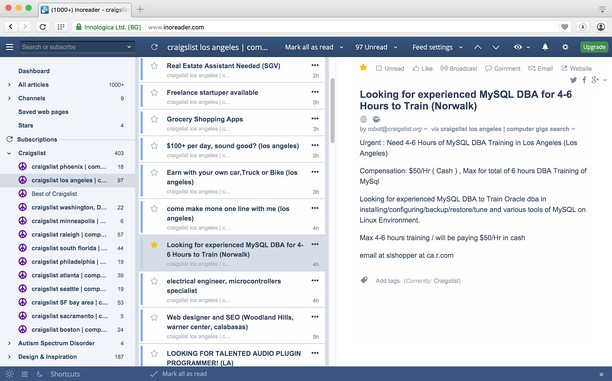The height and width of the screenshot is (381, 612).
Task: Click the refresh feed icon beside feed title
Action: 154,47
